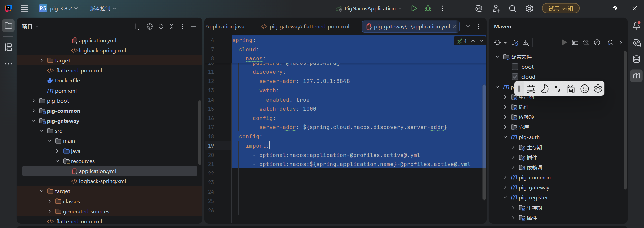Go to next highlighted problem arrow
This screenshot has height=228, width=644.
(482, 41)
